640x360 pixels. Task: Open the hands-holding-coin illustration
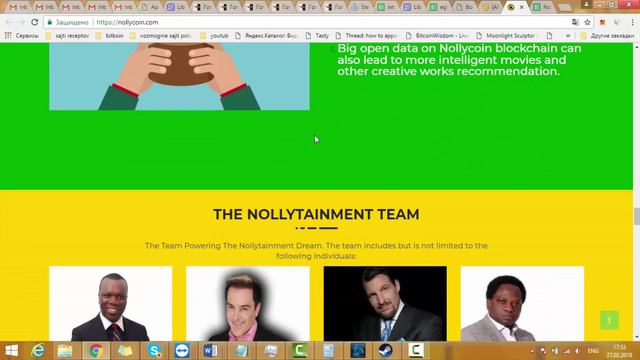(x=179, y=76)
